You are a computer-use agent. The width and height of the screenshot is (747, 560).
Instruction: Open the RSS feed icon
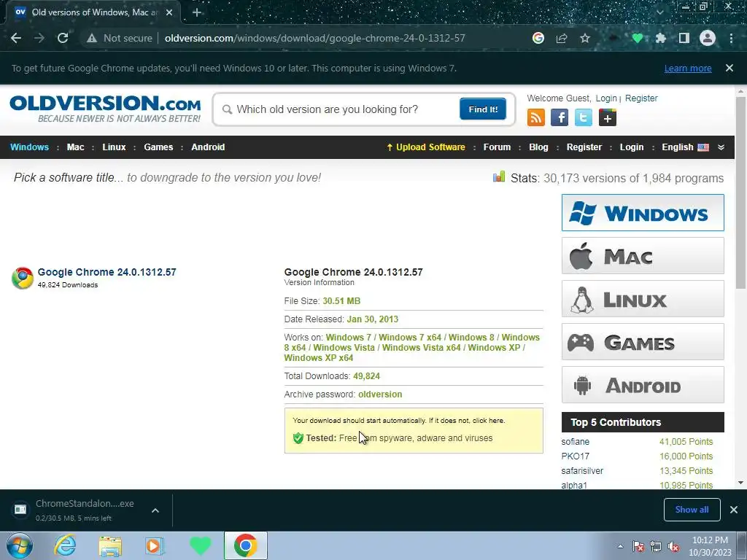536,117
